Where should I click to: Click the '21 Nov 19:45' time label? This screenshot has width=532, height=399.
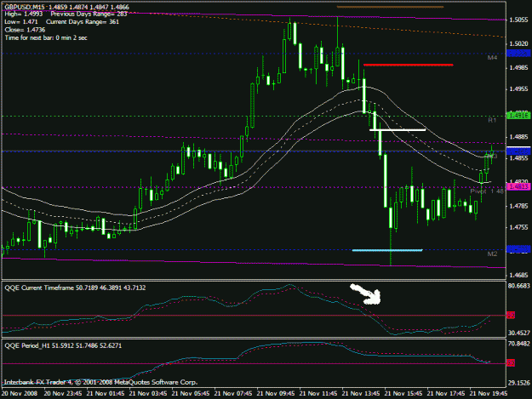point(489,394)
